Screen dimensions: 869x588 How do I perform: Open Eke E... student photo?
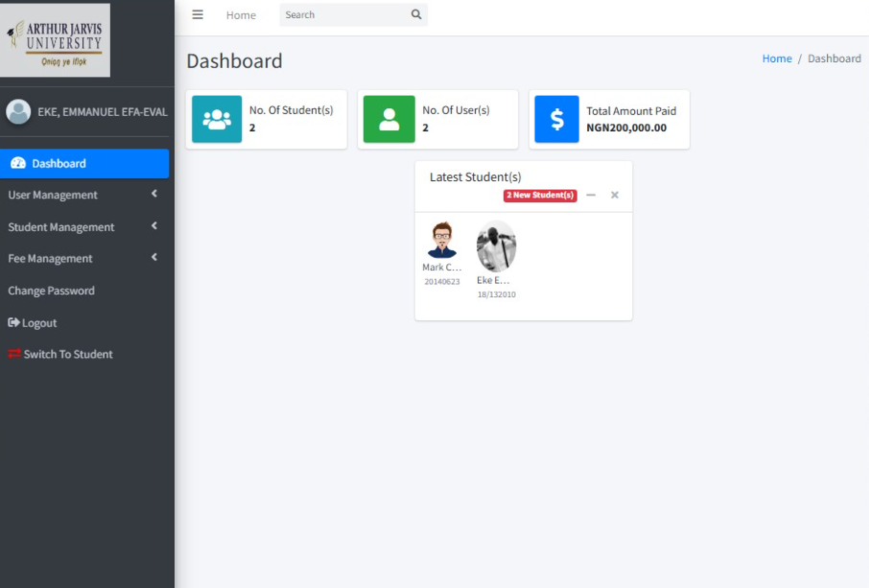(497, 247)
